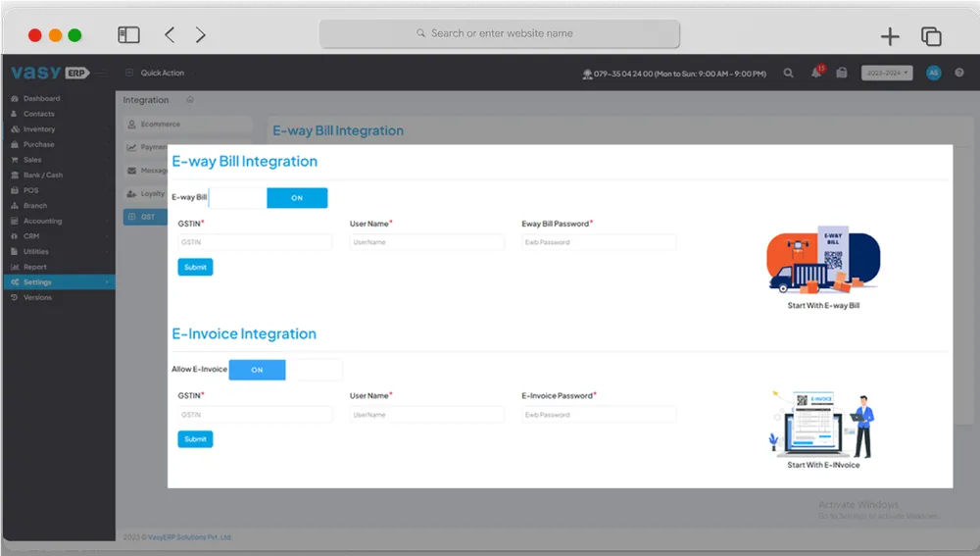Click the help question mark icon

click(x=959, y=74)
